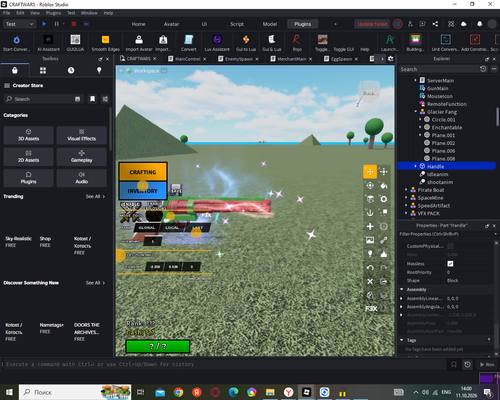Click the CRAFTING button in the viewport
This screenshot has height=400, width=500.
point(143,172)
